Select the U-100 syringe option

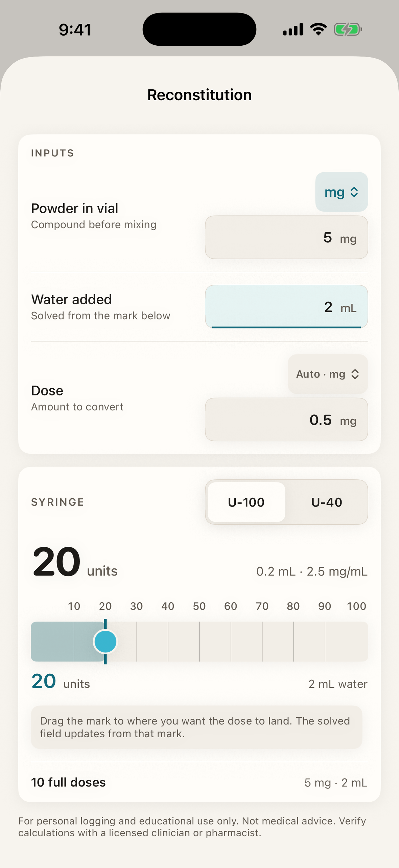tap(246, 502)
